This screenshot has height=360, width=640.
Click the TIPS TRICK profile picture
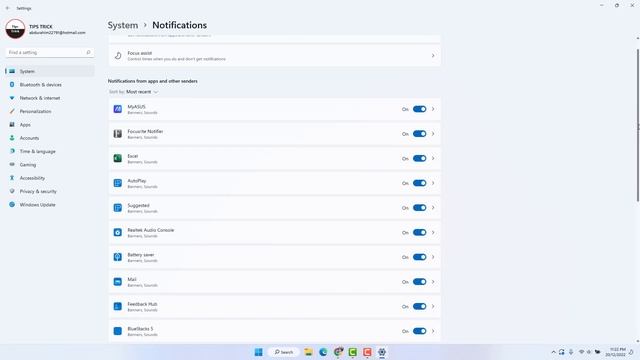15,29
